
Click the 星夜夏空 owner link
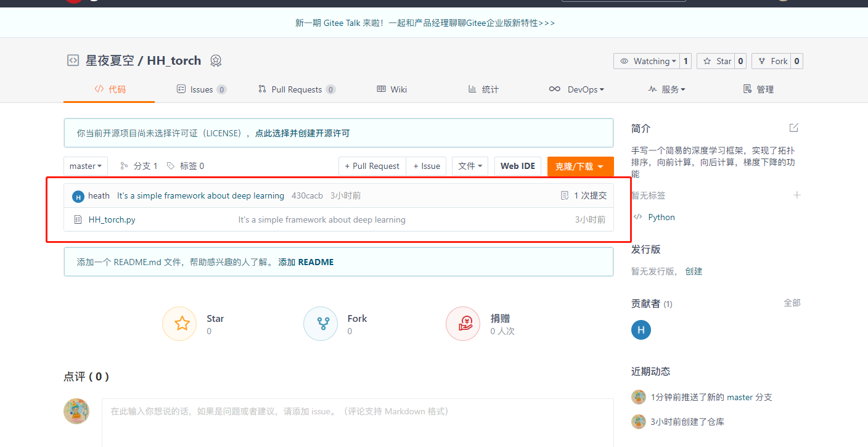tap(109, 60)
